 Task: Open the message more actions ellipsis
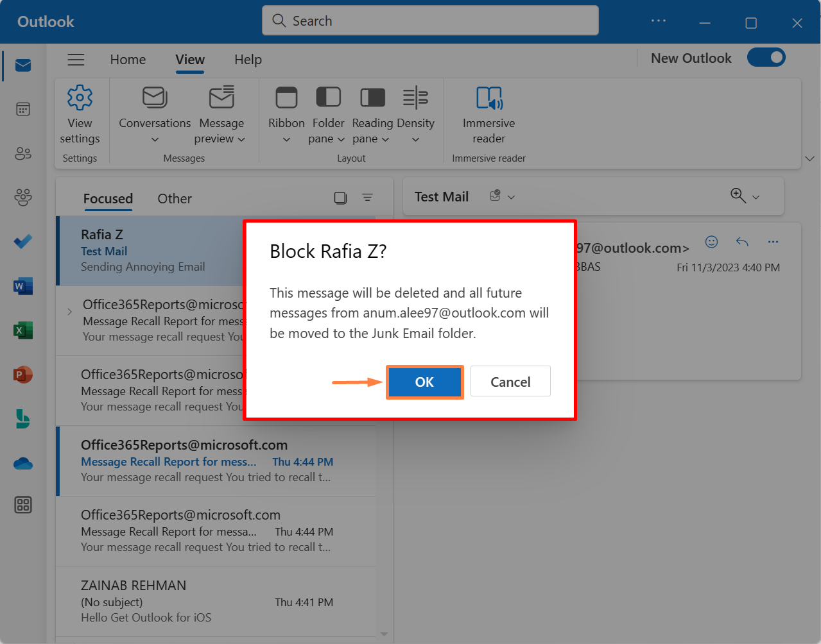coord(773,242)
